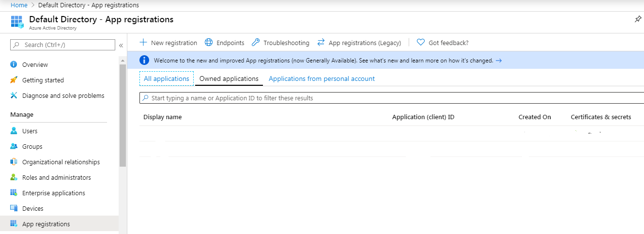Sort by Display name column header
Viewport: 644px width, 234px height.
click(163, 117)
